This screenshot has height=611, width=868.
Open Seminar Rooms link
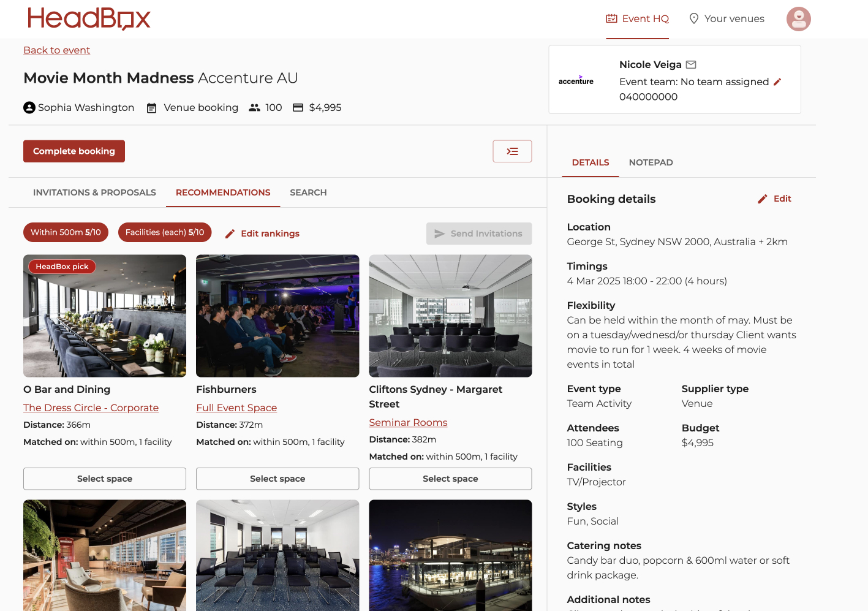[x=408, y=422]
